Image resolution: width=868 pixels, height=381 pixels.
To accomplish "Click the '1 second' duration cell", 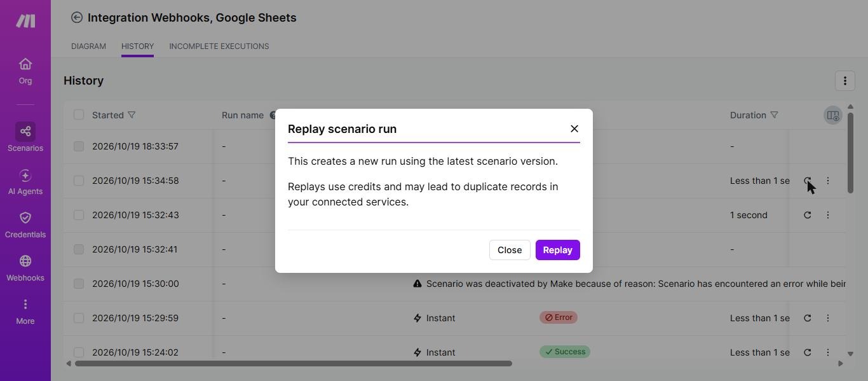I will point(749,215).
